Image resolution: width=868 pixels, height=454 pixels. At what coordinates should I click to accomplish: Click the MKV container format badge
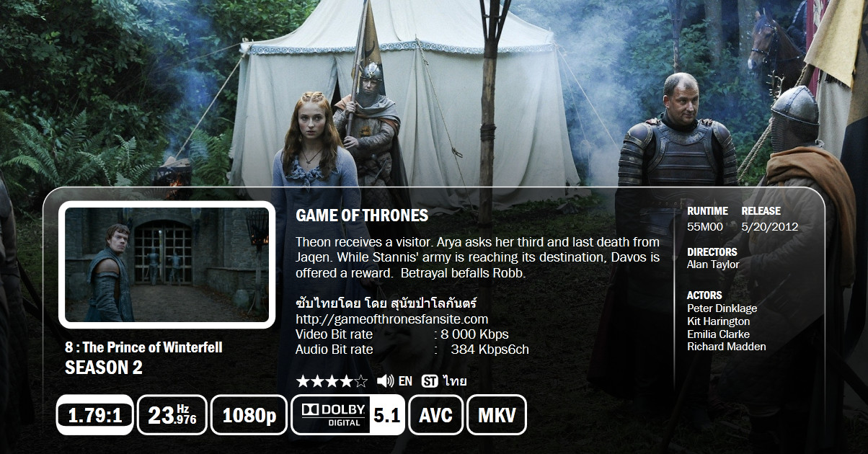pos(497,415)
